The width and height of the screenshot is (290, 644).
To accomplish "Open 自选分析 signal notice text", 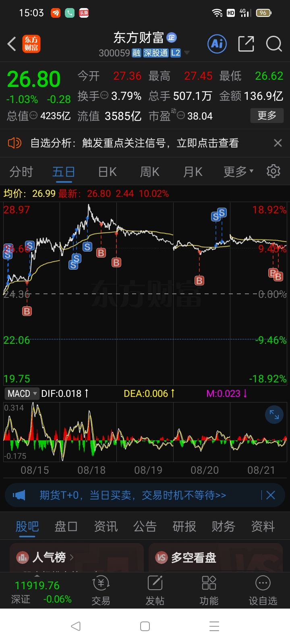I will coord(135,143).
